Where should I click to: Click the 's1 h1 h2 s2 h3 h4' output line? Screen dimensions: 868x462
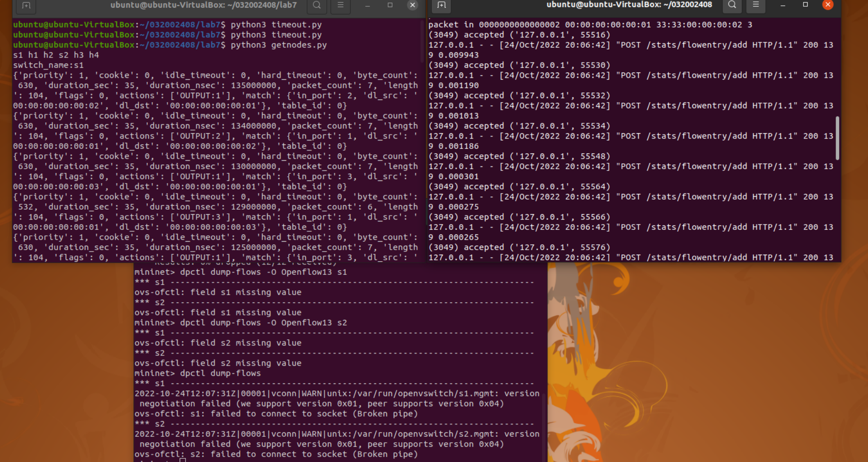click(x=56, y=55)
